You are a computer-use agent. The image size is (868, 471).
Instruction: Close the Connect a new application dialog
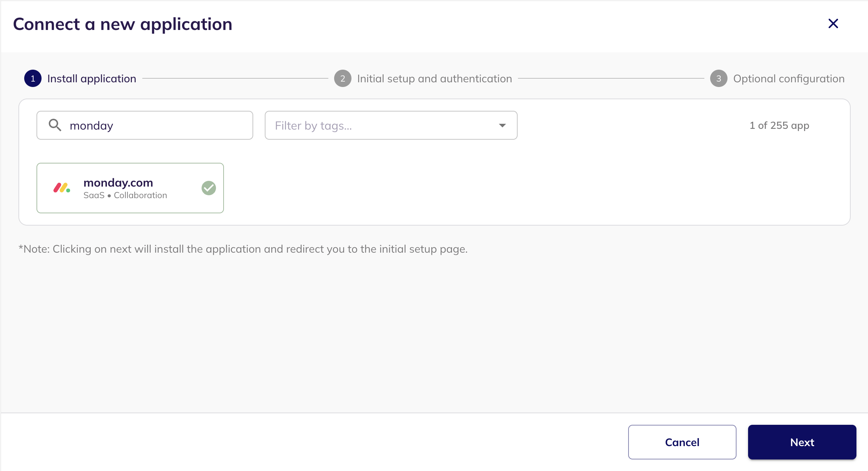pos(833,23)
